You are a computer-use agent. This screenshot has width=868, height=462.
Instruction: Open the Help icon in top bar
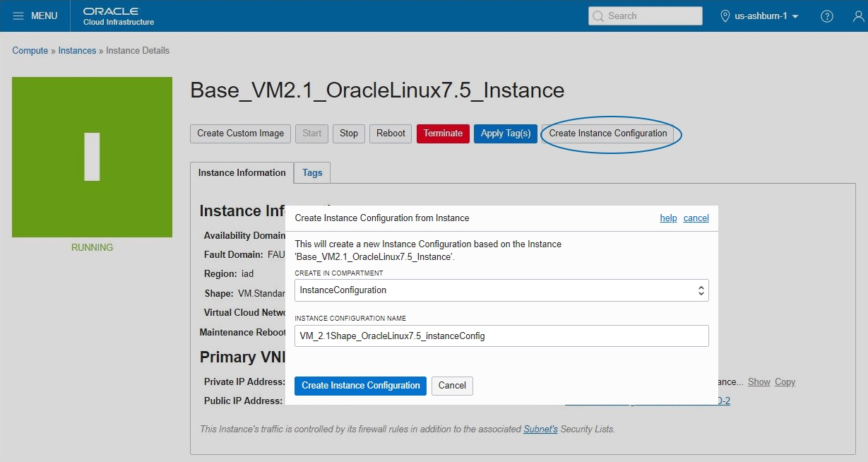pyautogui.click(x=826, y=15)
